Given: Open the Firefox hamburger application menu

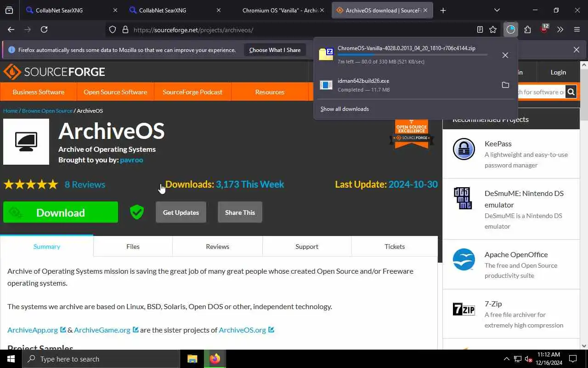Looking at the screenshot, I should click(577, 29).
